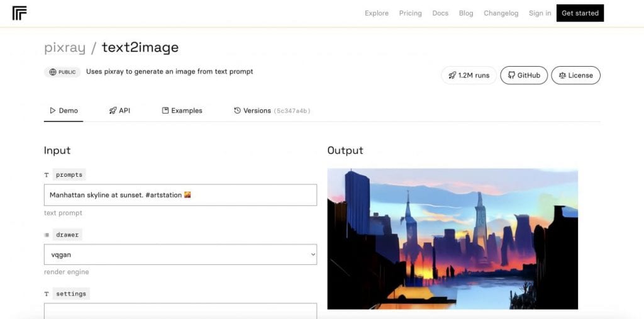Open the Explore page

pos(377,13)
